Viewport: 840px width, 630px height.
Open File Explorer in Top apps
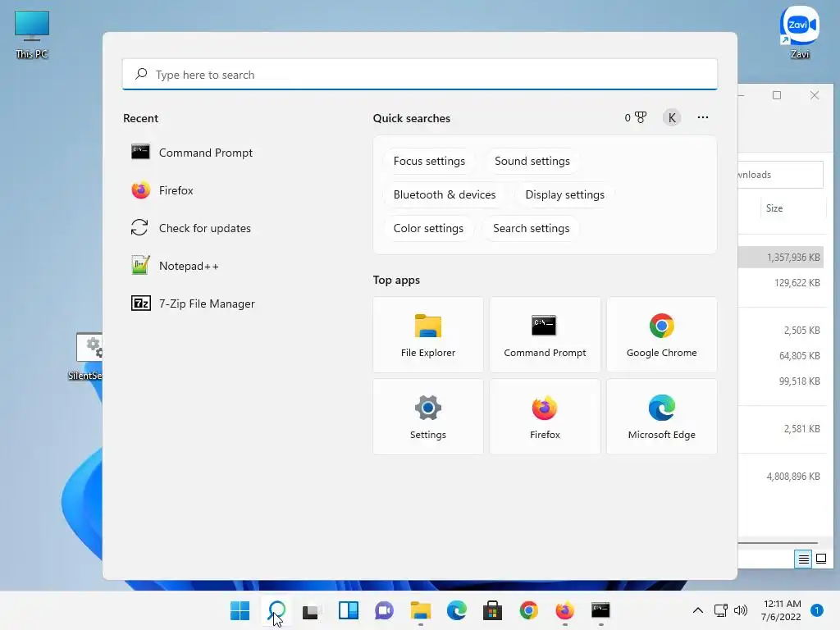(428, 335)
